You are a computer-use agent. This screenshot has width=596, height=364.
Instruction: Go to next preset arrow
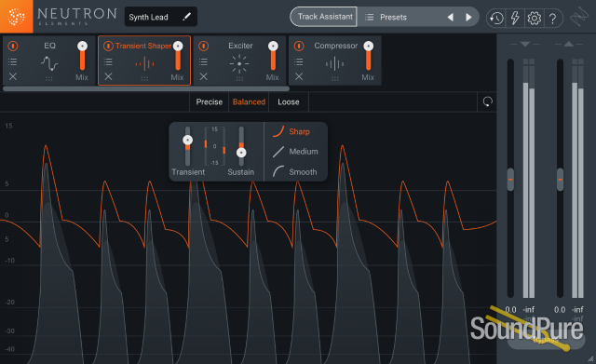pyautogui.click(x=468, y=17)
